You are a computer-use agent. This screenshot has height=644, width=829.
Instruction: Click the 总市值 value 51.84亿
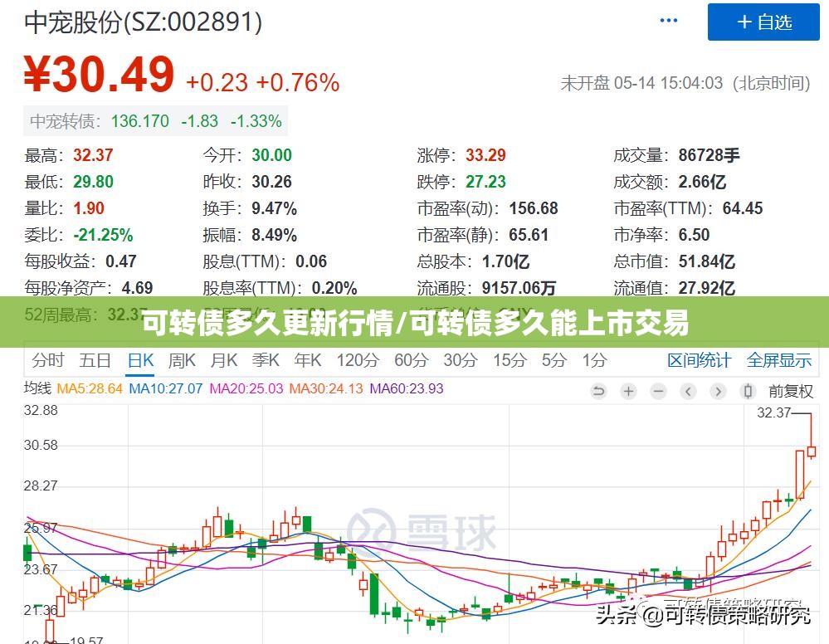click(x=707, y=261)
